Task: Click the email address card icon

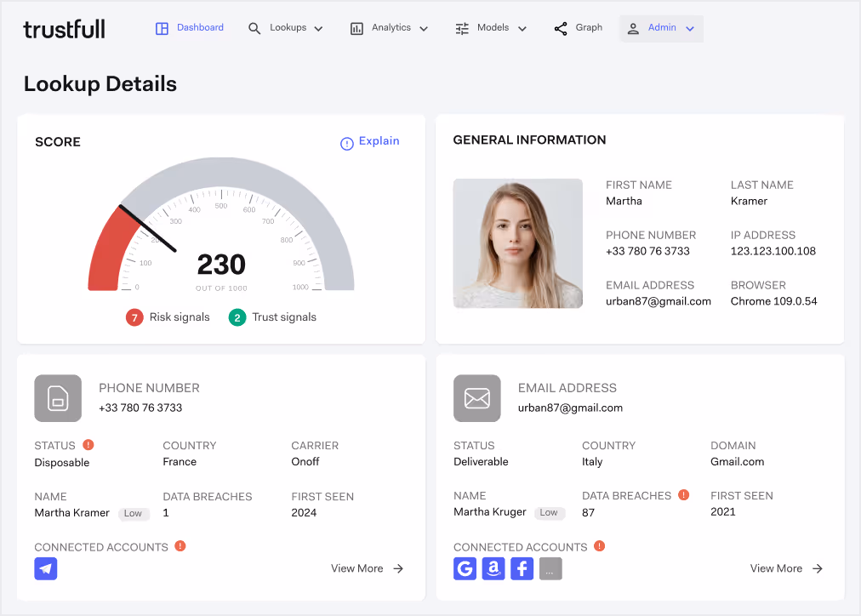Action: 477,397
